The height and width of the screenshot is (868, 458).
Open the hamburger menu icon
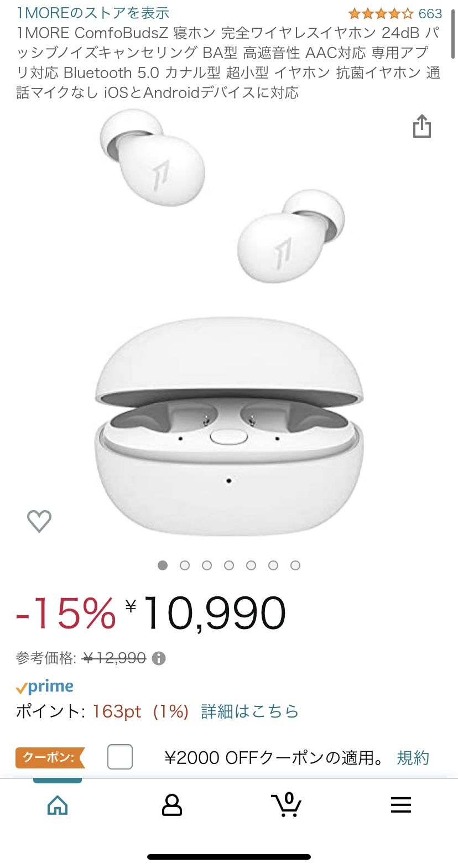tap(401, 805)
